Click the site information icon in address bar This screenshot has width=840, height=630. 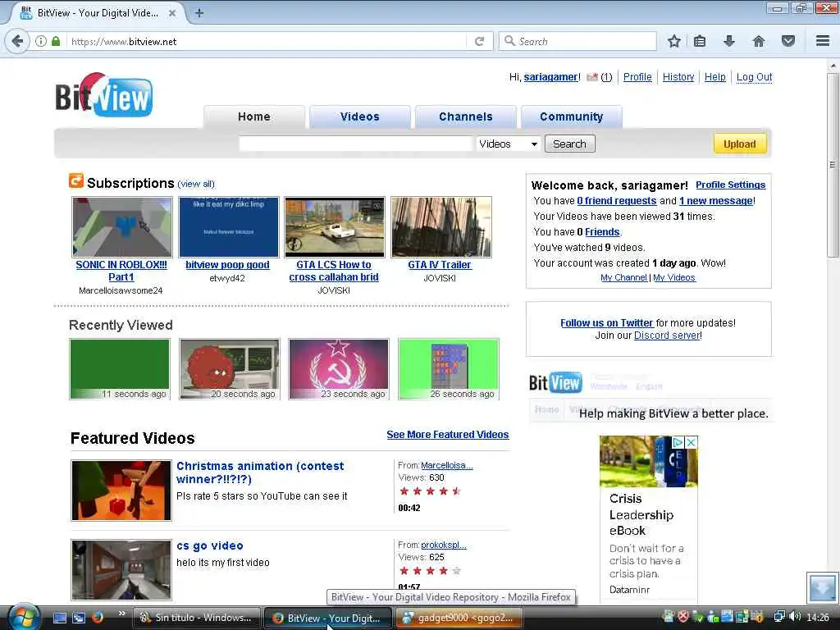(x=41, y=41)
